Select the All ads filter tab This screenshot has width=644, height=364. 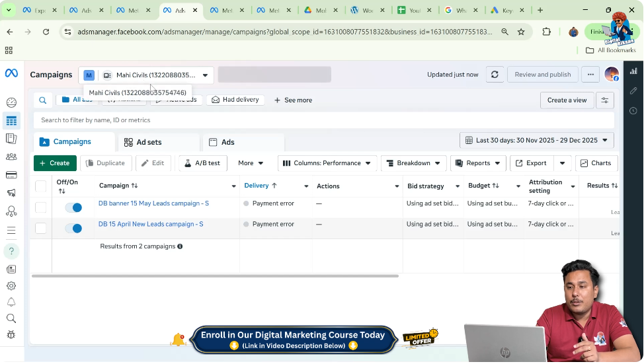pyautogui.click(x=77, y=100)
